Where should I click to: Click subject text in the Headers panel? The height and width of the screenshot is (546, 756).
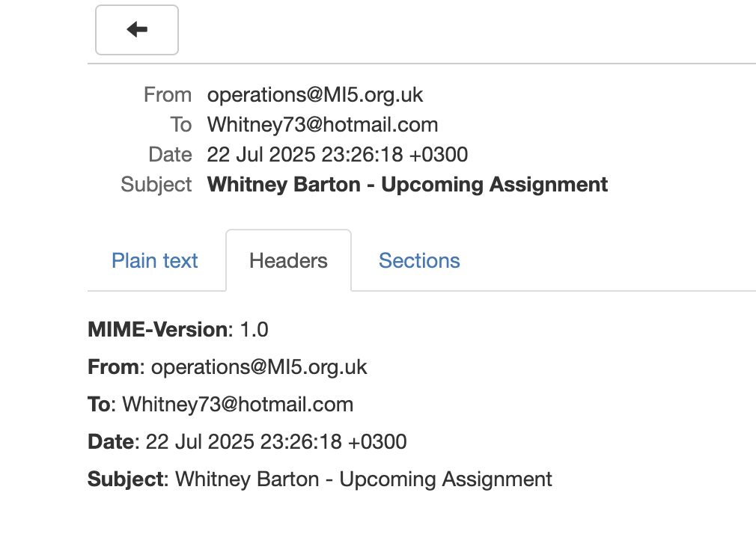[x=364, y=479]
